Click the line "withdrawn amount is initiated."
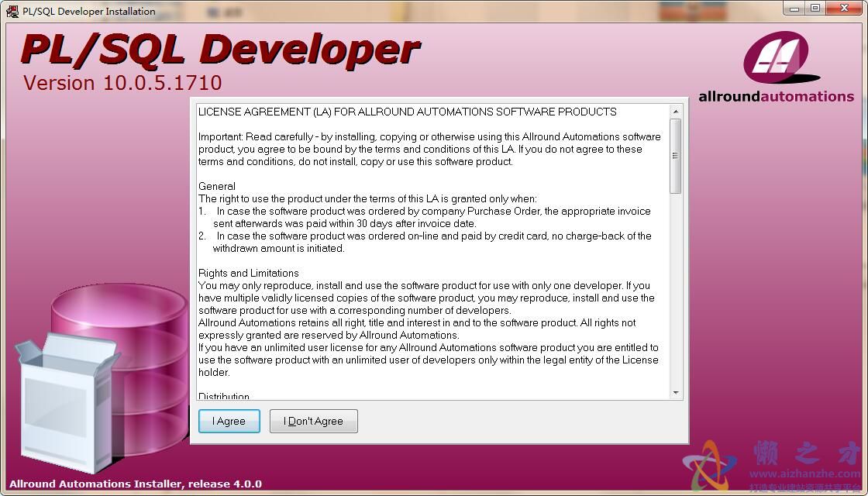The height and width of the screenshot is (496, 868). point(279,249)
